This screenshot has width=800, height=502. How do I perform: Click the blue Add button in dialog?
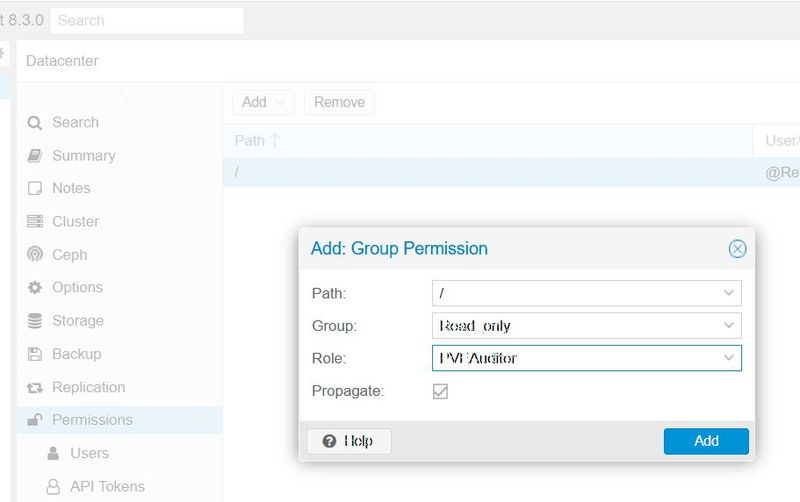(x=706, y=441)
